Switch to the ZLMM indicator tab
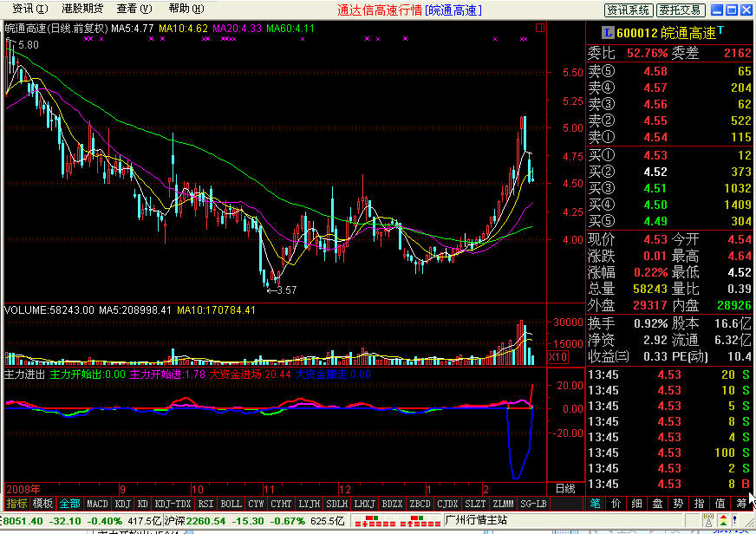Viewport: 756px width, 534px height. tap(503, 504)
